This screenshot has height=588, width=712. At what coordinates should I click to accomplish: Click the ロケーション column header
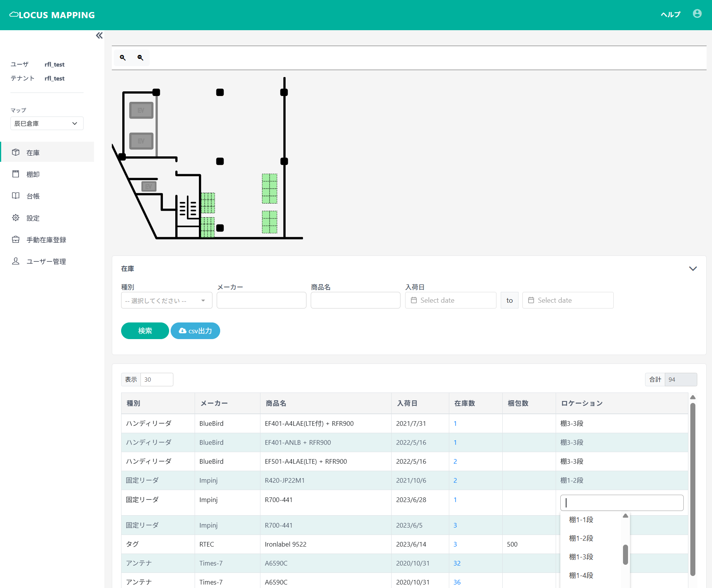[622, 403]
